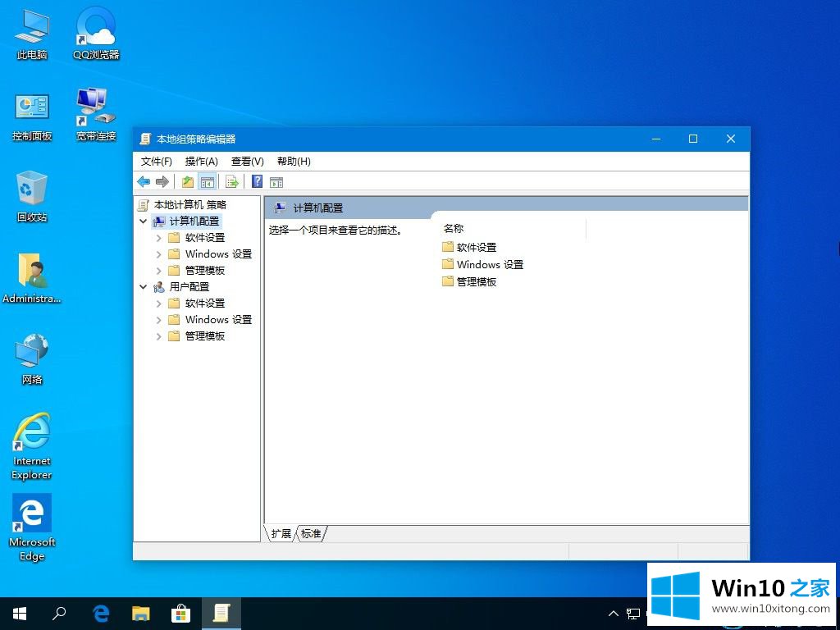Open the 操作(A) menu
The width and height of the screenshot is (840, 630).
[202, 162]
